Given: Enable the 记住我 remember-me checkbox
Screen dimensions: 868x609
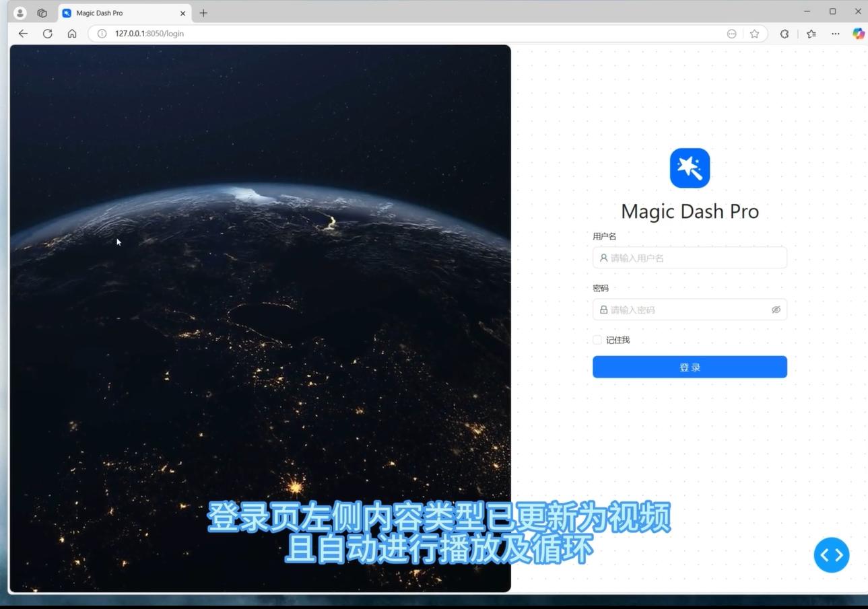Looking at the screenshot, I should [x=597, y=340].
